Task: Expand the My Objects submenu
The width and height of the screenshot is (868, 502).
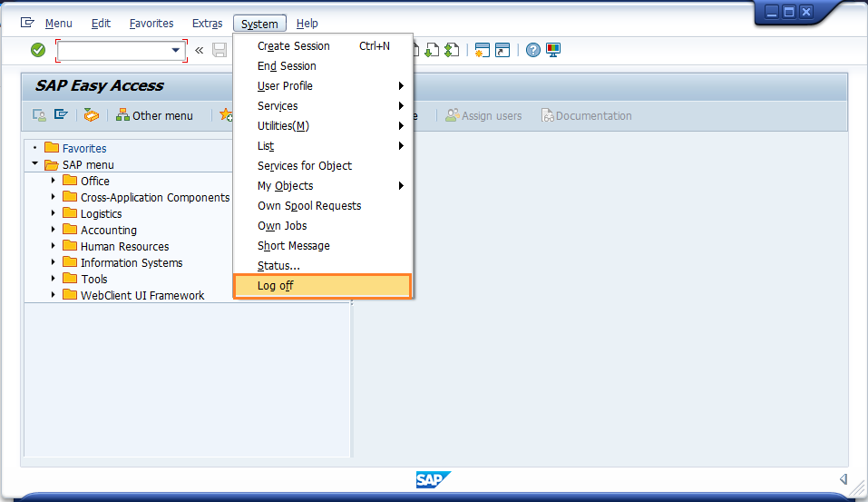Action: (323, 185)
